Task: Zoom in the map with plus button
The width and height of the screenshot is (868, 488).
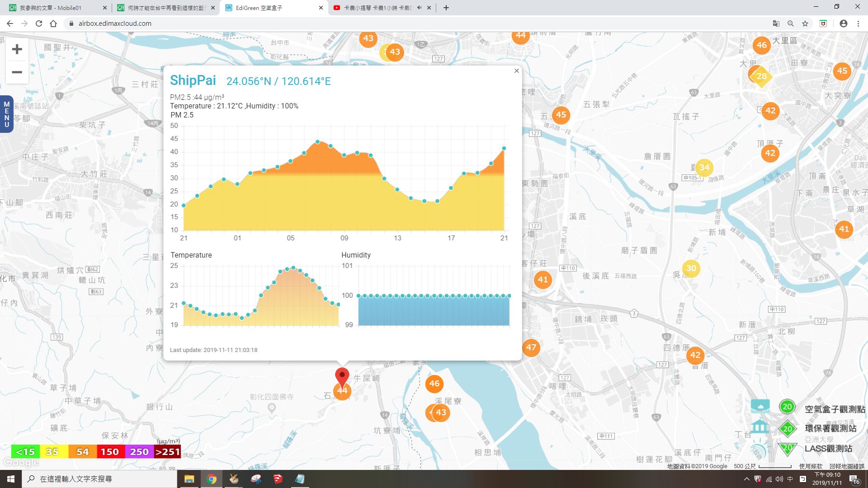Action: (17, 49)
